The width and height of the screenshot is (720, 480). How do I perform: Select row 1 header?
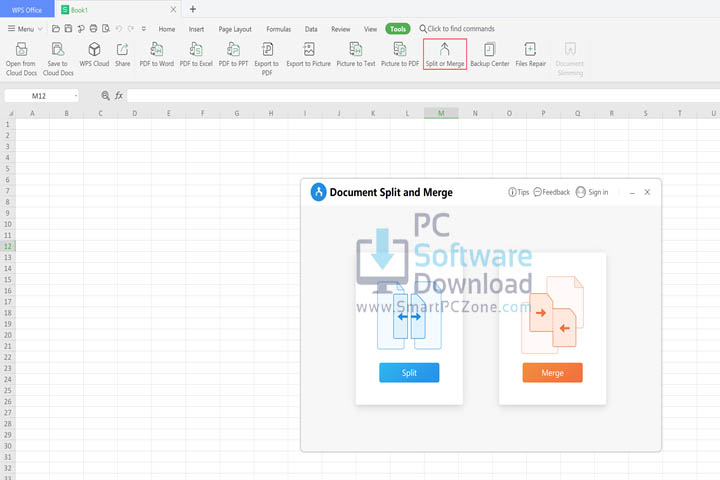point(7,124)
